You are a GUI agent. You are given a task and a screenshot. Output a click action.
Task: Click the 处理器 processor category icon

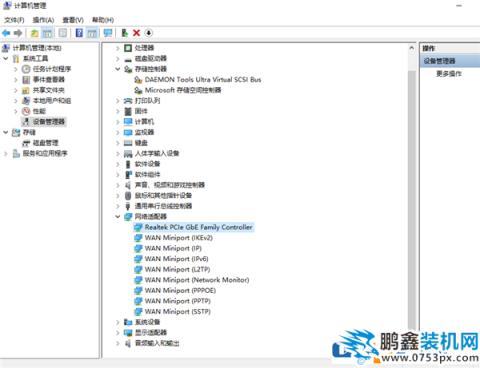[x=128, y=48]
